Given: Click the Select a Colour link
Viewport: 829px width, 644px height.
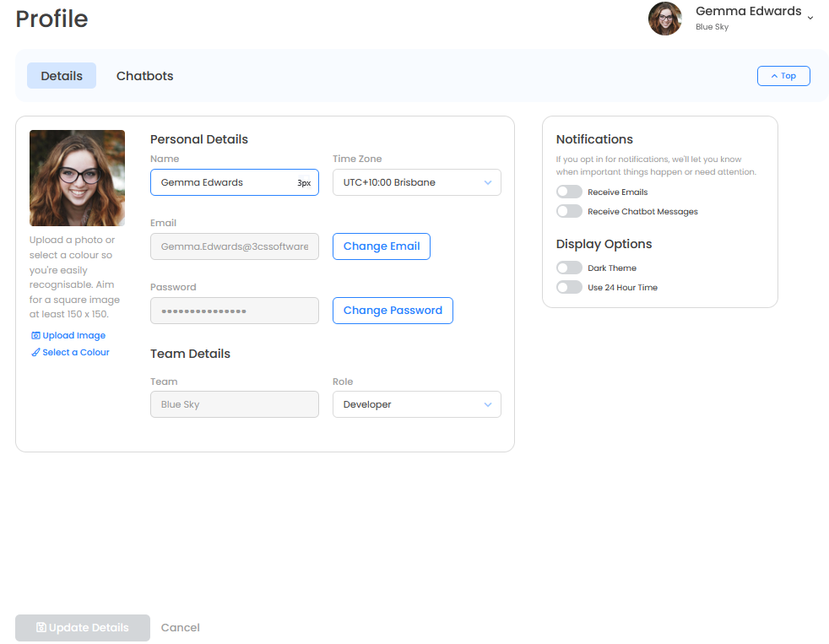Looking at the screenshot, I should [x=76, y=353].
